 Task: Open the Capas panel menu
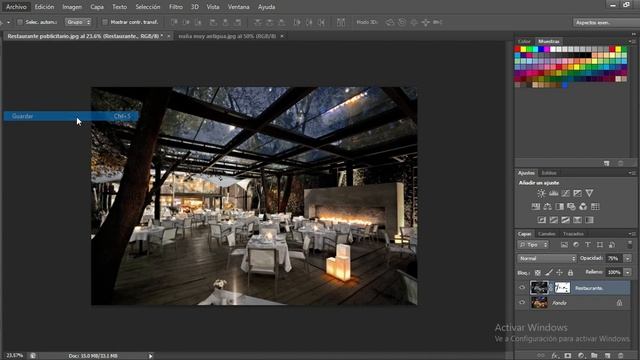[x=632, y=234]
